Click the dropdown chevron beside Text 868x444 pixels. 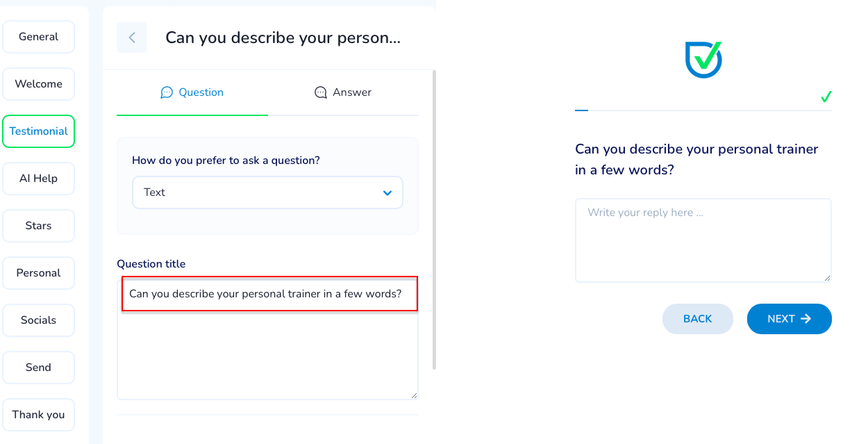(x=387, y=193)
